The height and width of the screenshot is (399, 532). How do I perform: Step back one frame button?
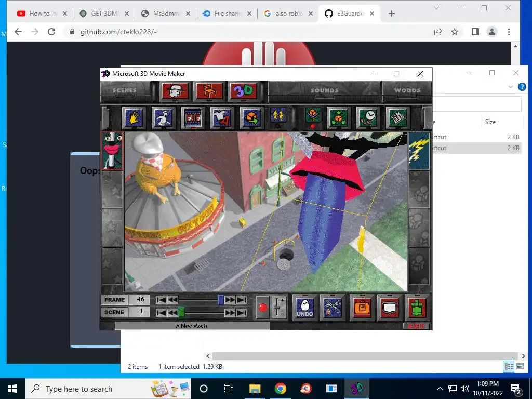coord(172,300)
